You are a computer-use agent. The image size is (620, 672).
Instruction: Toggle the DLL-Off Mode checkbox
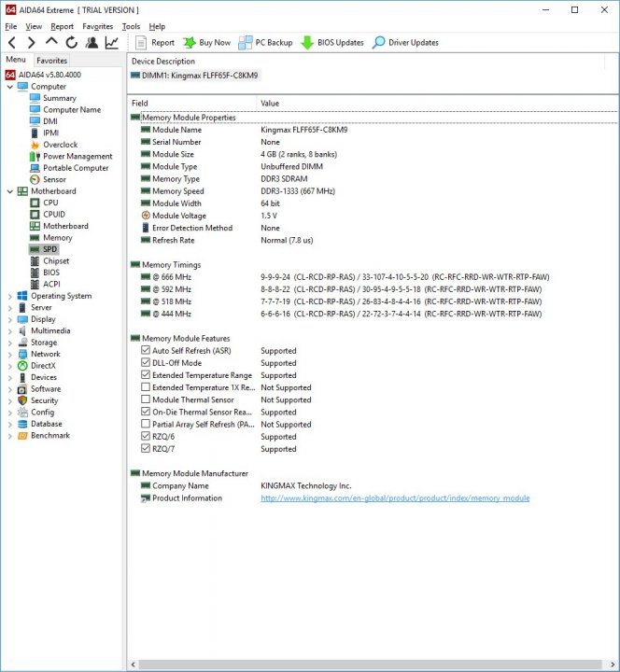[146, 362]
